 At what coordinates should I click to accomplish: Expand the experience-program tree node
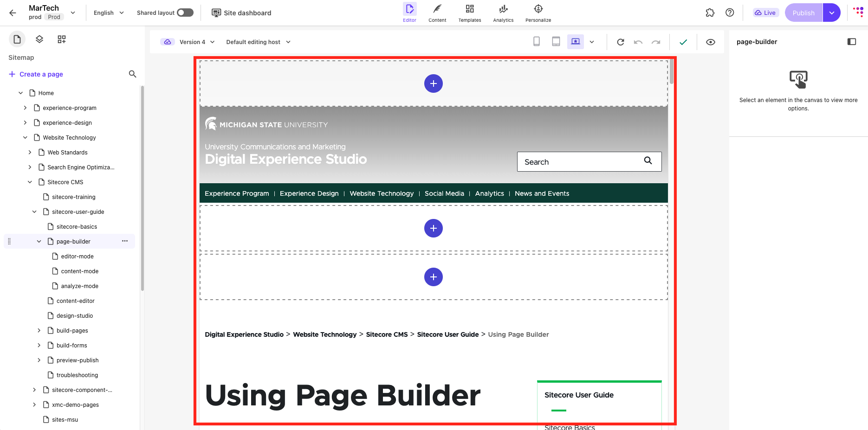click(x=25, y=108)
